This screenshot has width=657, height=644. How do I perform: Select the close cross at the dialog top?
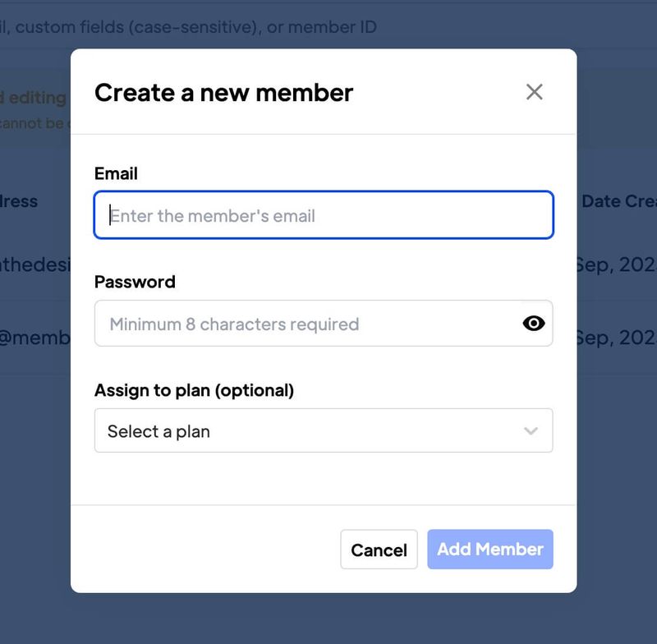click(535, 92)
